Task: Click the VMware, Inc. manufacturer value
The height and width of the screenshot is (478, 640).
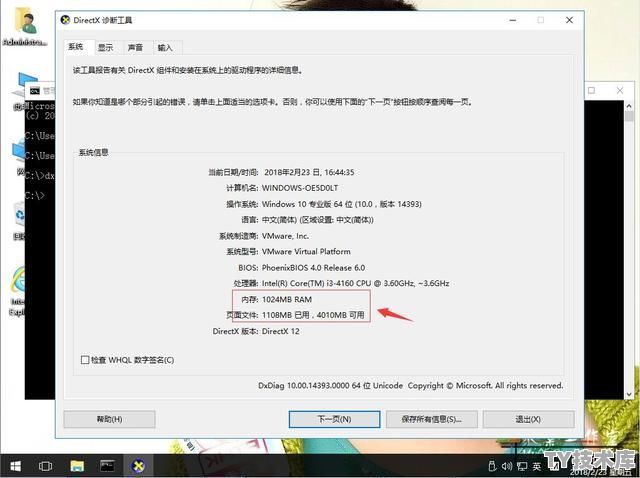Action: click(285, 236)
